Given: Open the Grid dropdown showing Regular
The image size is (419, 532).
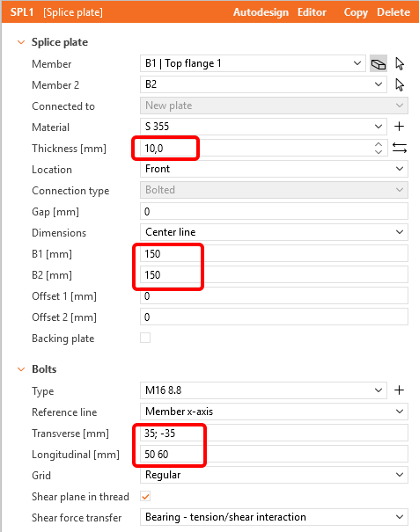Looking at the screenshot, I should (274, 475).
